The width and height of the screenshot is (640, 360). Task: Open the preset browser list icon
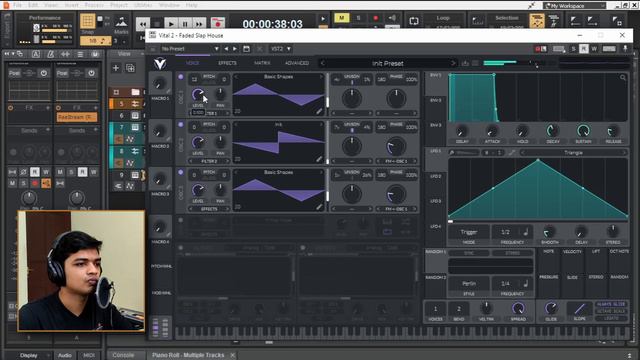click(475, 63)
